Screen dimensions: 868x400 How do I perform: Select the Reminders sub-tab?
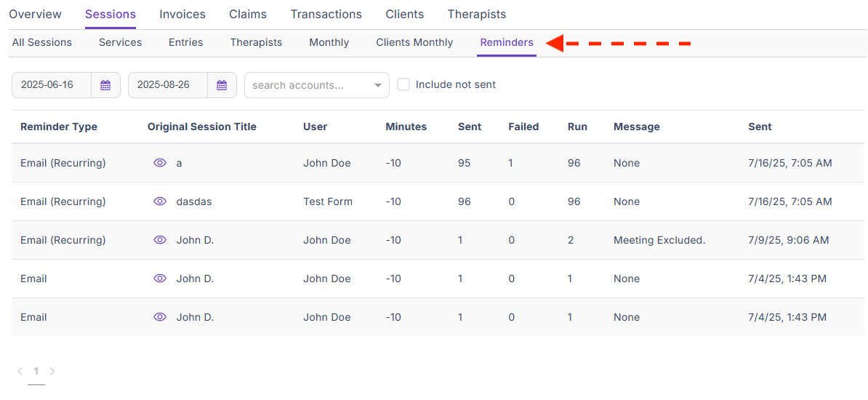tap(507, 42)
